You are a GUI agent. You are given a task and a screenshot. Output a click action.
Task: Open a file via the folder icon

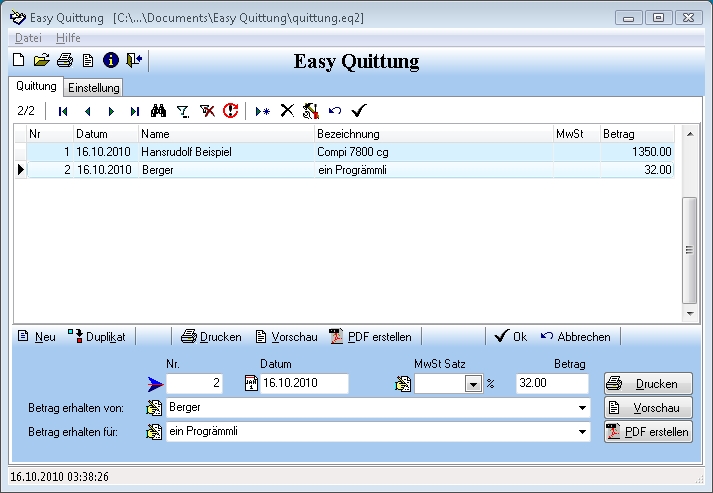(x=41, y=60)
